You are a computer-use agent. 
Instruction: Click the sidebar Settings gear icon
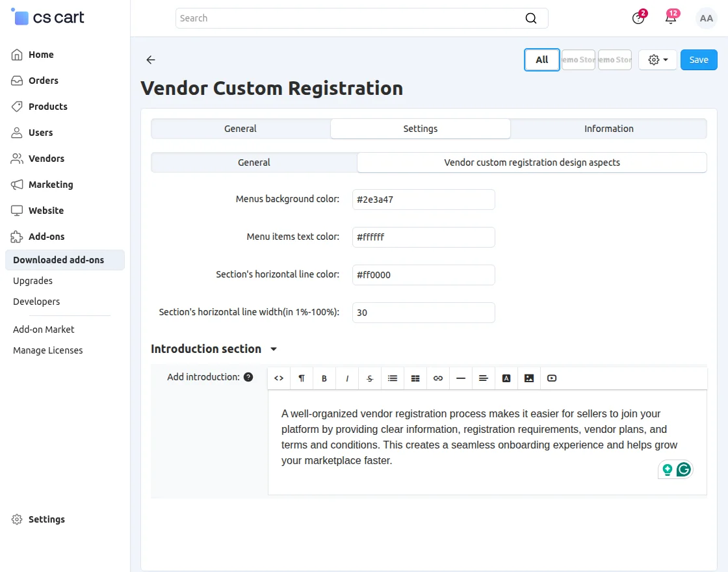coord(17,519)
